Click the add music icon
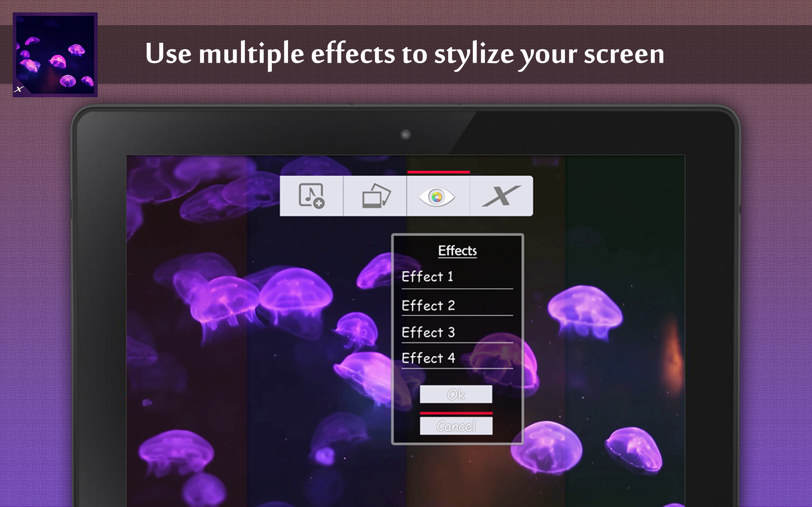 311,196
